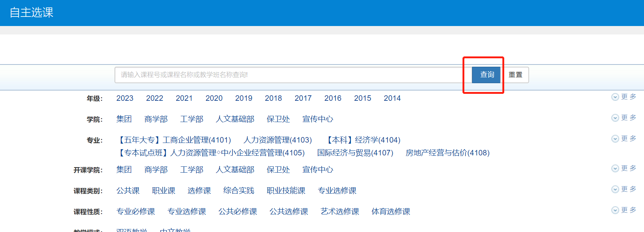The width and height of the screenshot is (644, 232).
Task: Expand 更多 in the 学院 row
Action: (624, 118)
